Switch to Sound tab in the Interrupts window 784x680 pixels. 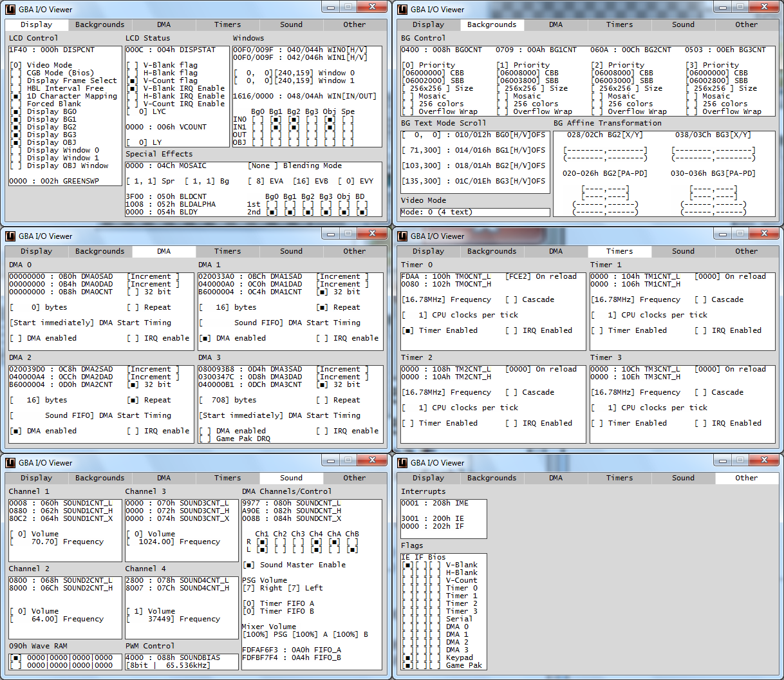(683, 478)
